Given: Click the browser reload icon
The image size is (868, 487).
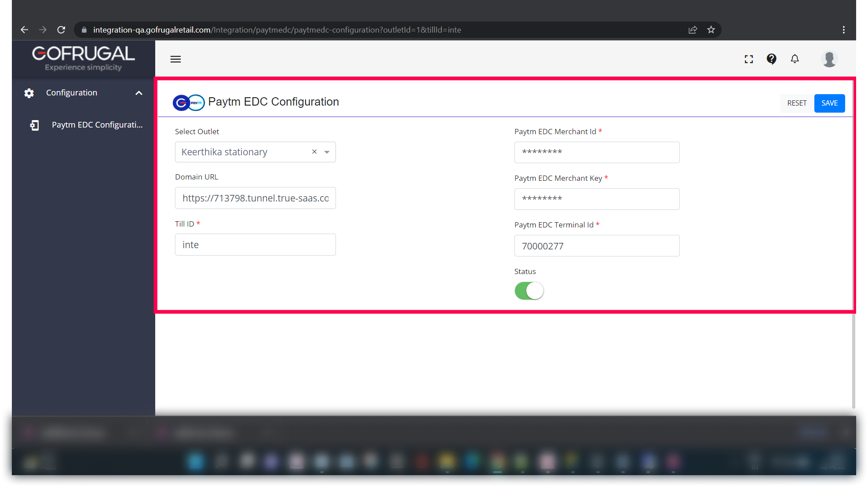Looking at the screenshot, I should pos(61,30).
